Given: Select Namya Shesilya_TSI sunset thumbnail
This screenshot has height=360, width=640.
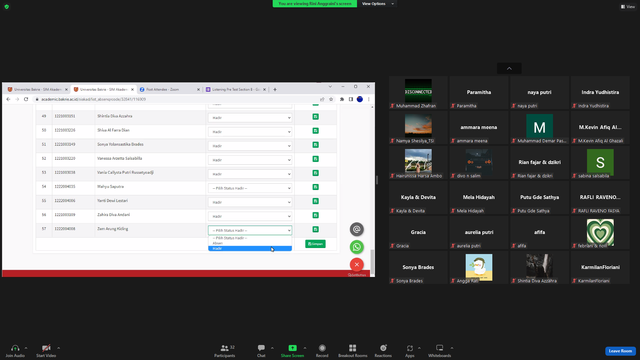Looking at the screenshot, I should click(418, 125).
